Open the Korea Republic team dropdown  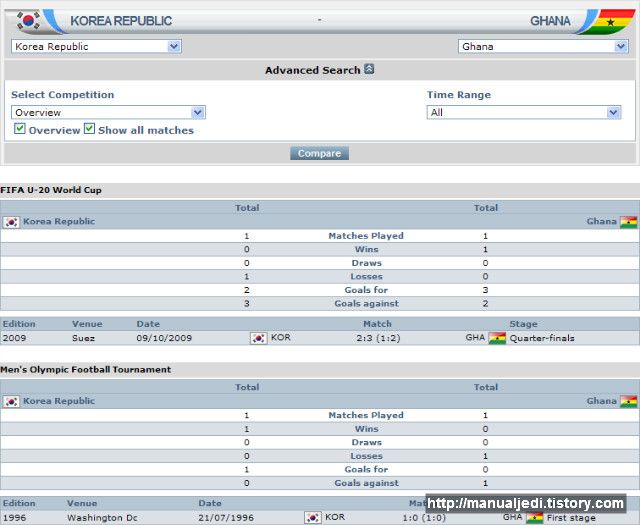(96, 47)
